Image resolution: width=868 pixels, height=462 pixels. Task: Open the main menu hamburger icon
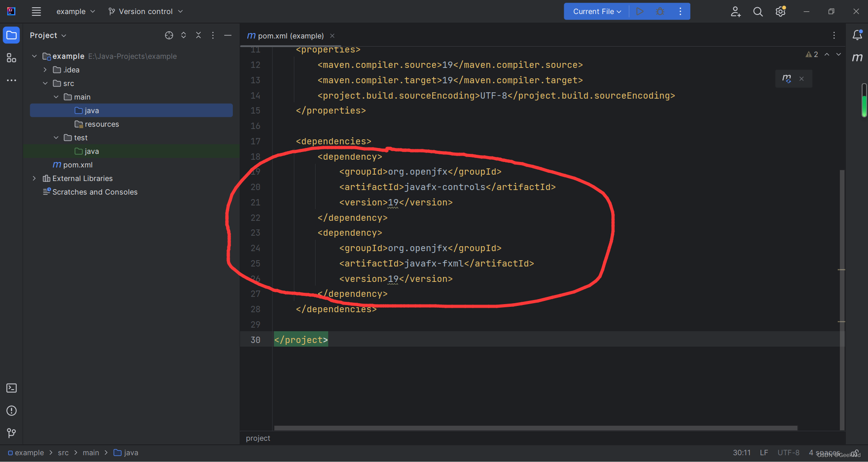(x=36, y=11)
